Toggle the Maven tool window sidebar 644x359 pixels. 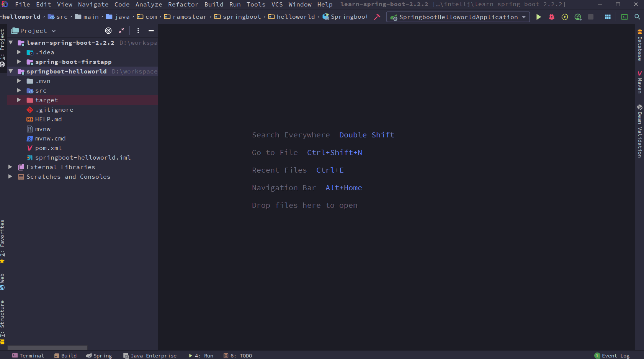[x=639, y=82]
